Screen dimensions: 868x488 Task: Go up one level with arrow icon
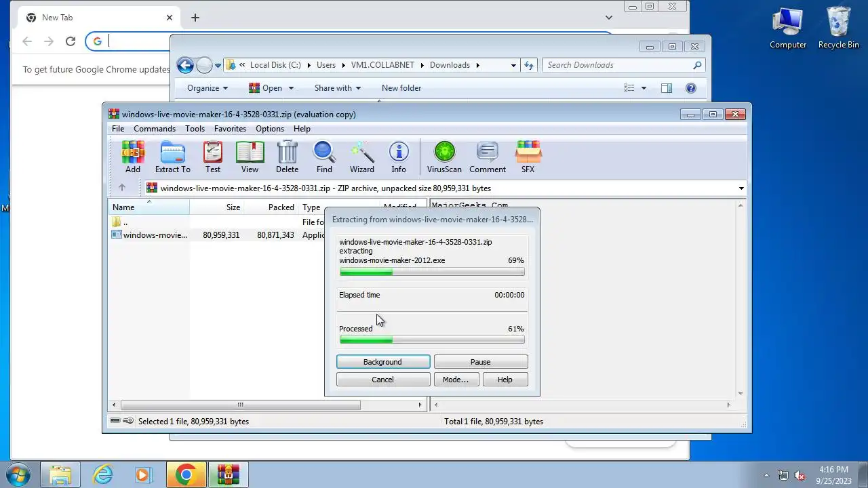(x=122, y=188)
